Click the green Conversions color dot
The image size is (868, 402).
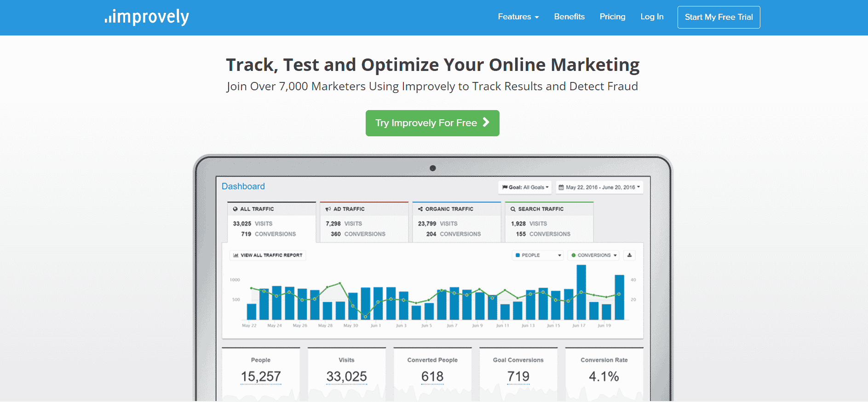click(x=574, y=255)
